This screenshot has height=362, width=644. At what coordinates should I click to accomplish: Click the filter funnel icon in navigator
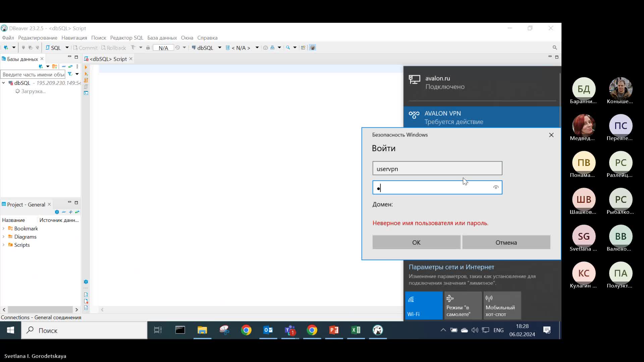pyautogui.click(x=70, y=74)
